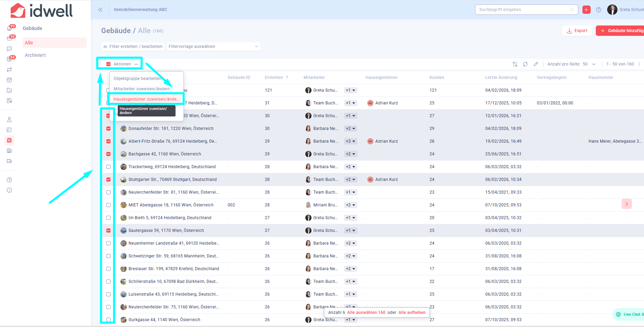Collapse sidebar with double chevron icon
The height and width of the screenshot is (327, 644).
point(100,10)
